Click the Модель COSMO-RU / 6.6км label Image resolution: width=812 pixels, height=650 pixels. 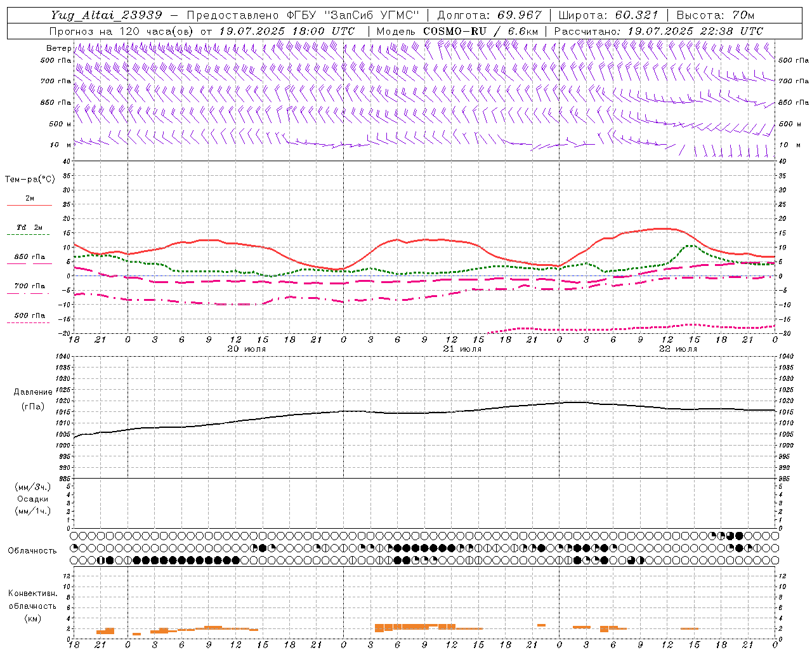457,31
